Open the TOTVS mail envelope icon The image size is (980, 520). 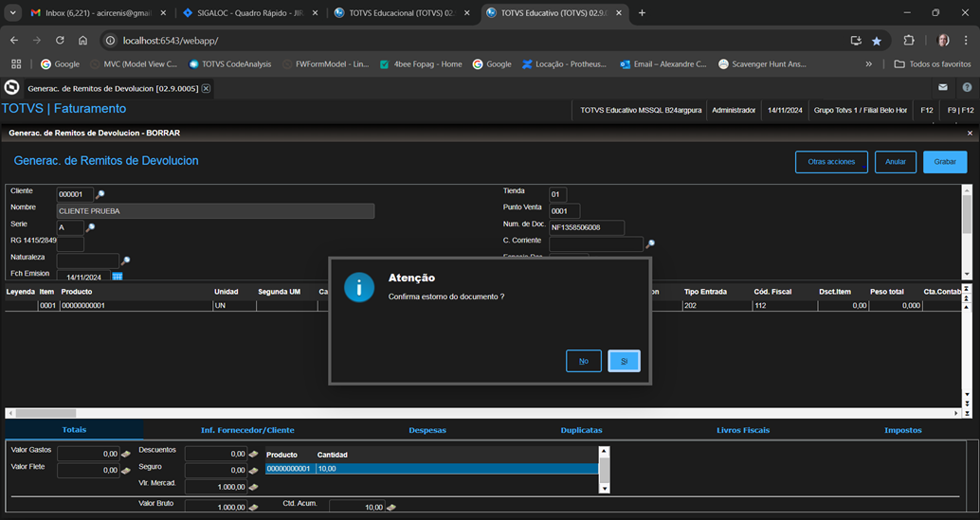pyautogui.click(x=943, y=87)
